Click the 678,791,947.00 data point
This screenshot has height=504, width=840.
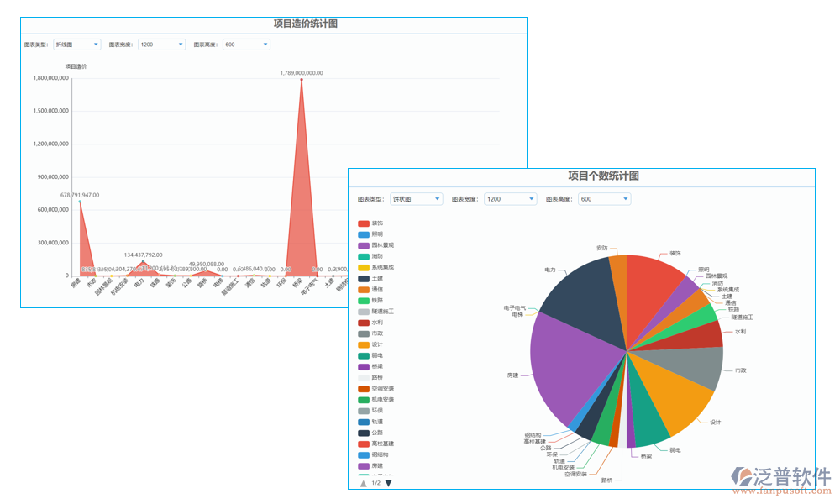pyautogui.click(x=80, y=202)
